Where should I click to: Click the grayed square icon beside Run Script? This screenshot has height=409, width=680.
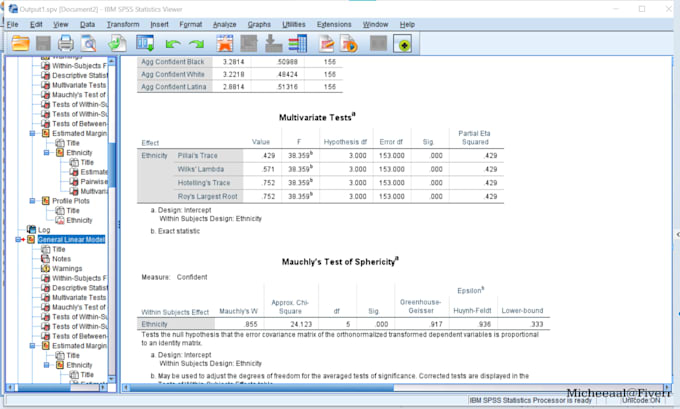click(378, 44)
